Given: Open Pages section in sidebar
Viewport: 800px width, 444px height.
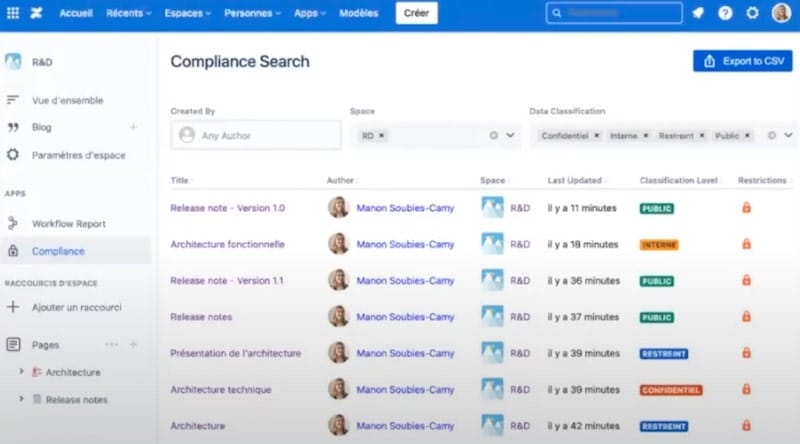Looking at the screenshot, I should point(45,345).
